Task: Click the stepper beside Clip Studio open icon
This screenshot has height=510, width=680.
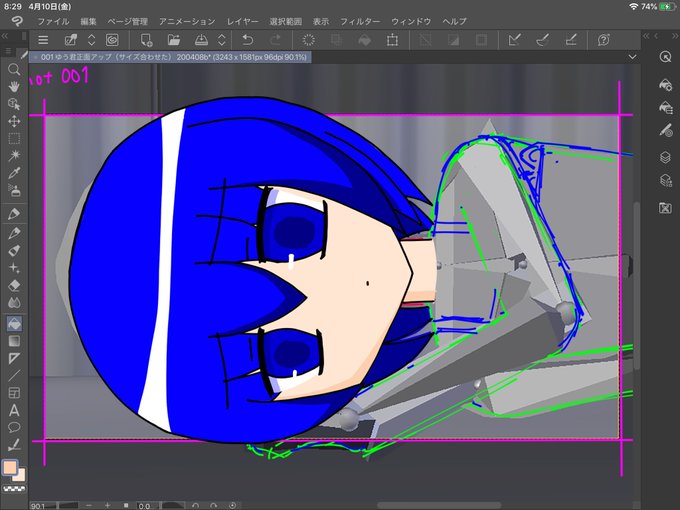Action: (92, 40)
